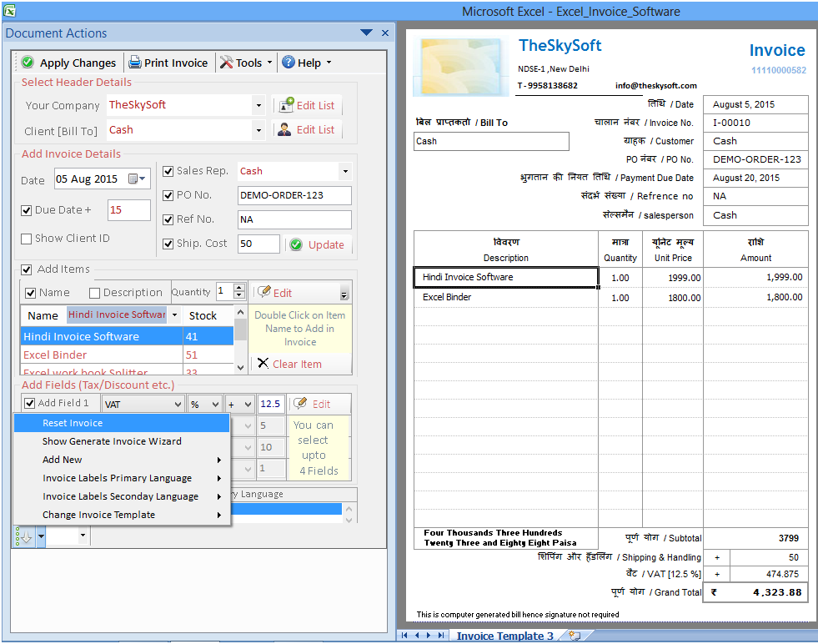Click the Help question mark icon

[289, 63]
